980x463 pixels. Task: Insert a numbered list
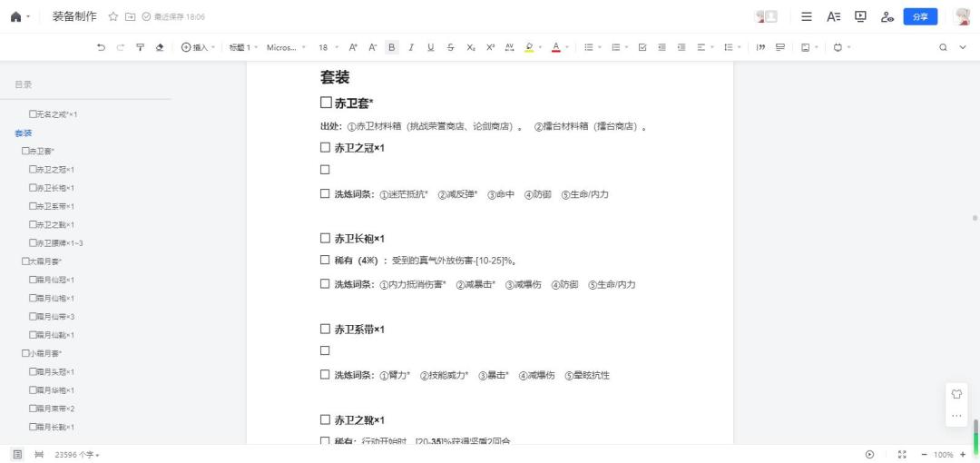[x=615, y=47]
